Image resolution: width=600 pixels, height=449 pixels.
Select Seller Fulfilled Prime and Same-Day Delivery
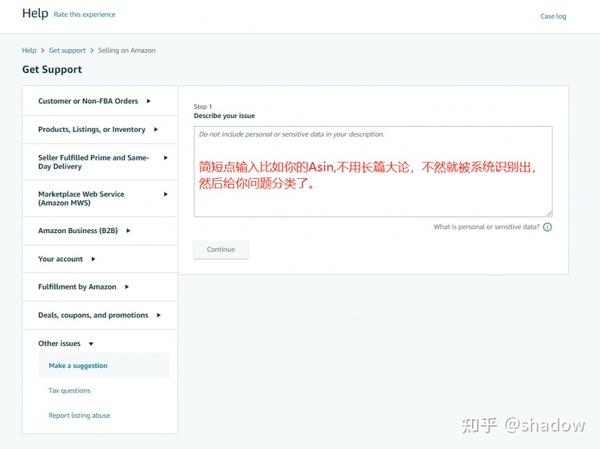(x=93, y=162)
